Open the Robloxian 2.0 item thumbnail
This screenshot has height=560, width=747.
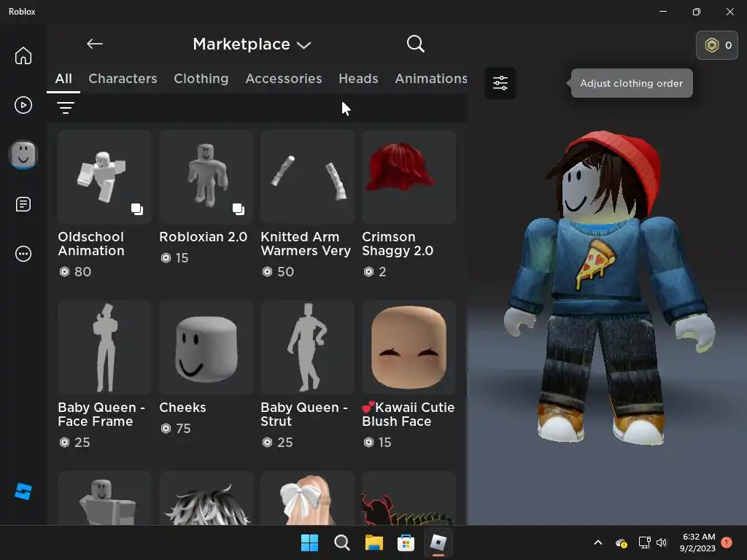(206, 176)
